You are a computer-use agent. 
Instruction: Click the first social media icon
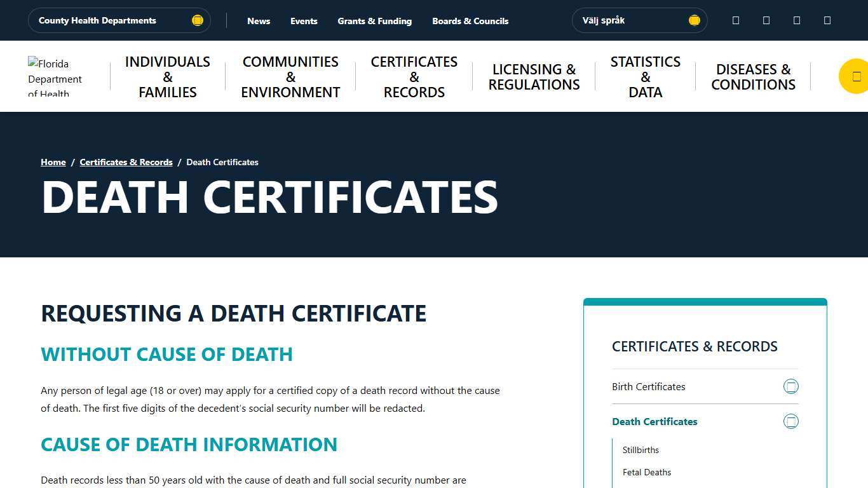coord(735,20)
